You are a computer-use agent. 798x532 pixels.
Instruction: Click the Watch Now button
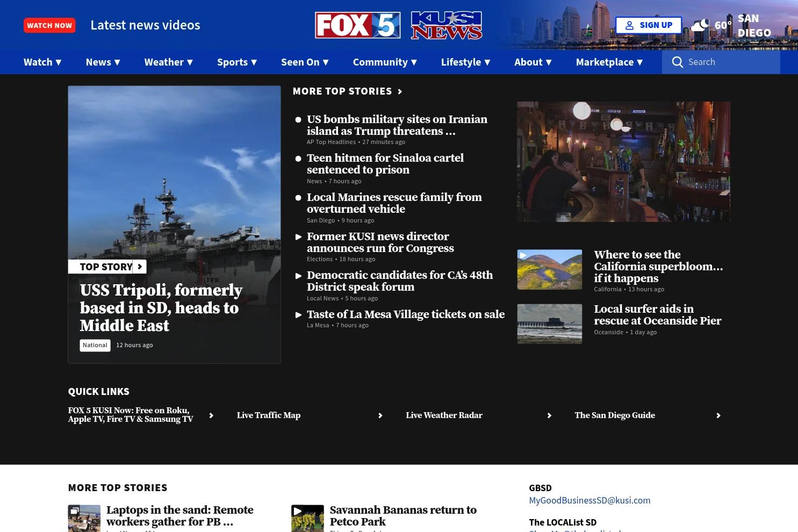point(49,25)
